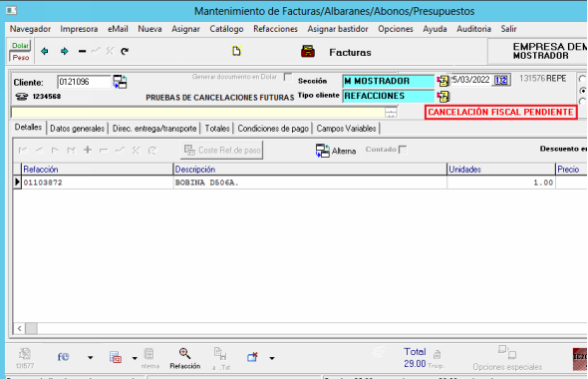Toggle Generar documento en Dolar checkbox
Viewport: 588px width, 379px height.
point(288,77)
